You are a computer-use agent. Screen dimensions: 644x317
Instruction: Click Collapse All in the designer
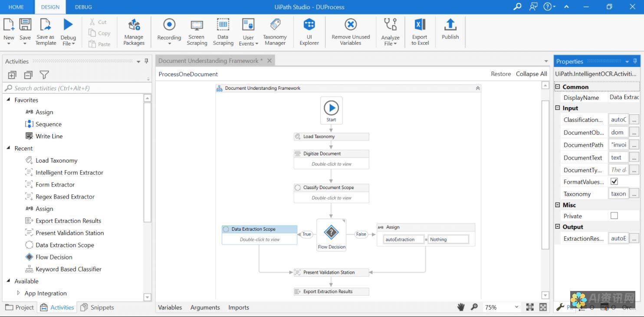pyautogui.click(x=531, y=74)
